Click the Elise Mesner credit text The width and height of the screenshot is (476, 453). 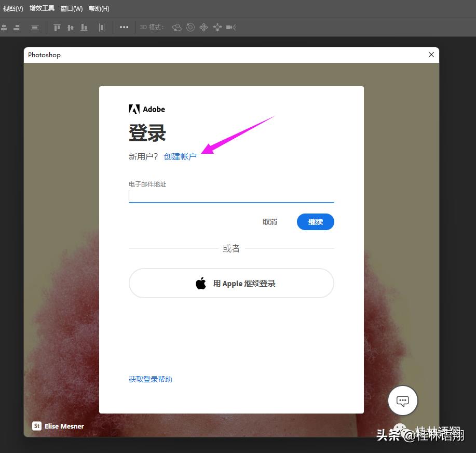64,427
